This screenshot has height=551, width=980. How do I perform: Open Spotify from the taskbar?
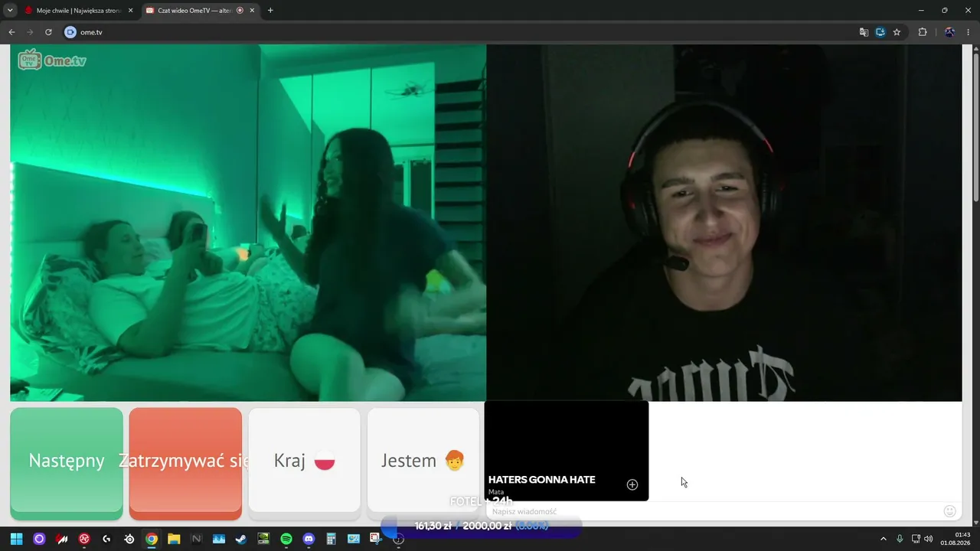pyautogui.click(x=286, y=539)
